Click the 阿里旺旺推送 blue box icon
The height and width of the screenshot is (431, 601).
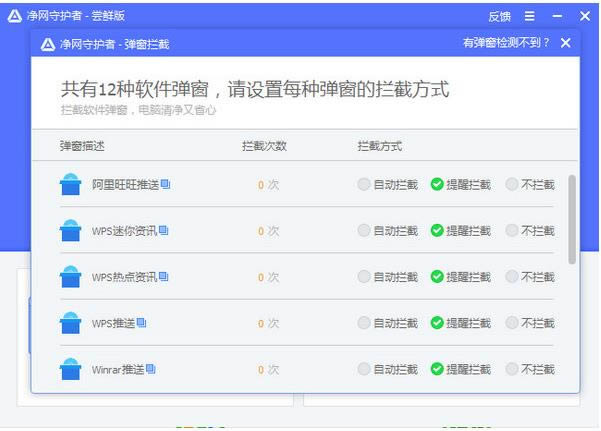(x=70, y=185)
